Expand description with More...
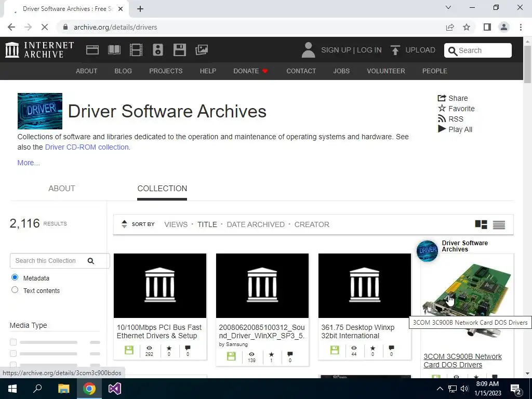Viewport: 532px width, 399px height. pyautogui.click(x=29, y=163)
